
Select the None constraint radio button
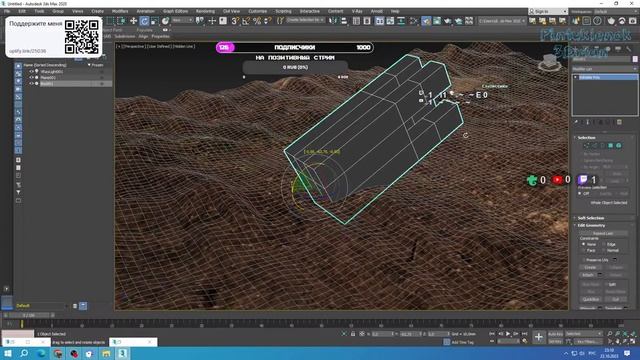[x=583, y=244]
